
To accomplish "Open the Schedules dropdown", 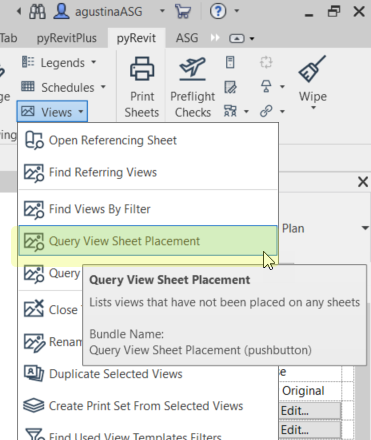I will (x=63, y=87).
